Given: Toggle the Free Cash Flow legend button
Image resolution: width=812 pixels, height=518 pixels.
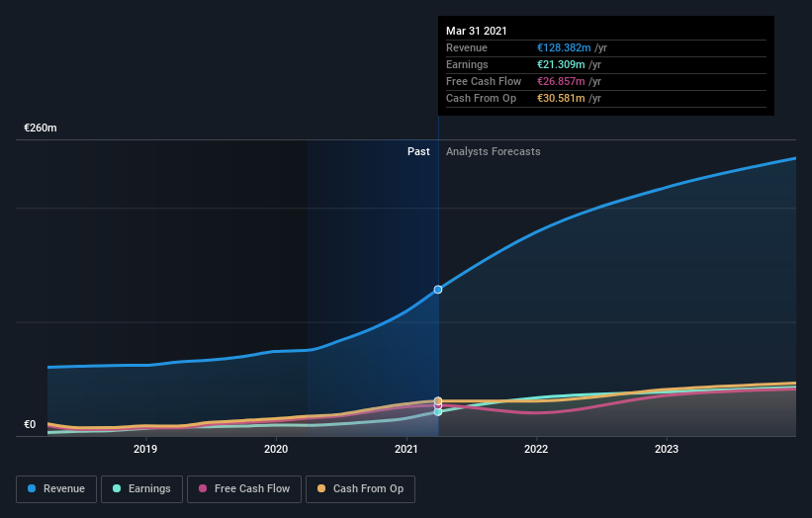Looking at the screenshot, I should 244,489.
